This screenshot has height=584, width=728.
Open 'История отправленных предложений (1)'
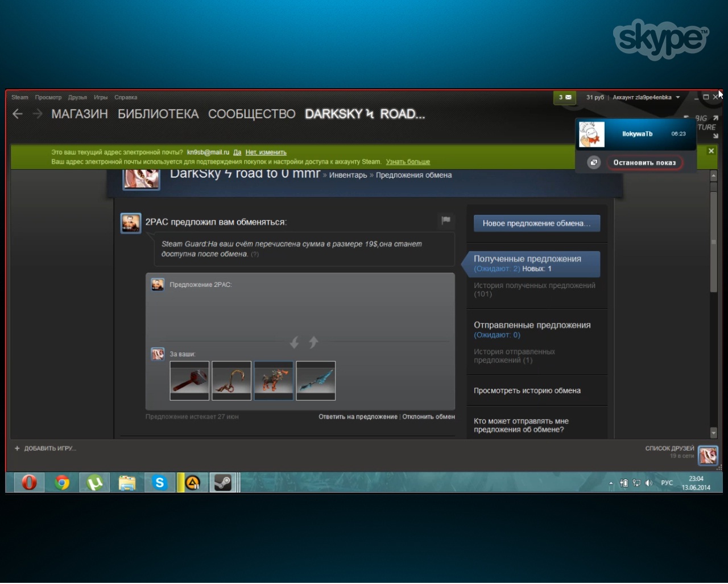tap(515, 356)
